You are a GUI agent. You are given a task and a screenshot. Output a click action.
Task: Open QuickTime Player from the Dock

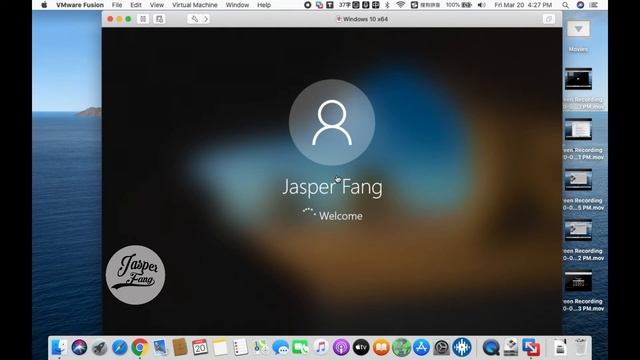click(491, 347)
